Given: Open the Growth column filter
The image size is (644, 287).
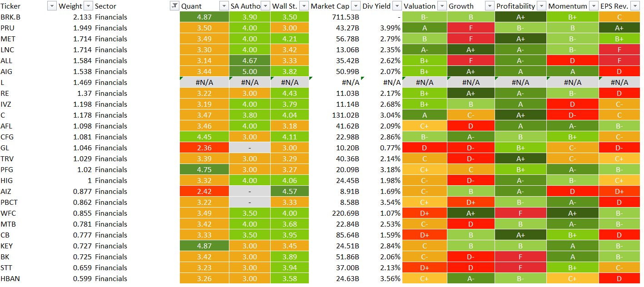Looking at the screenshot, I should (x=489, y=6).
